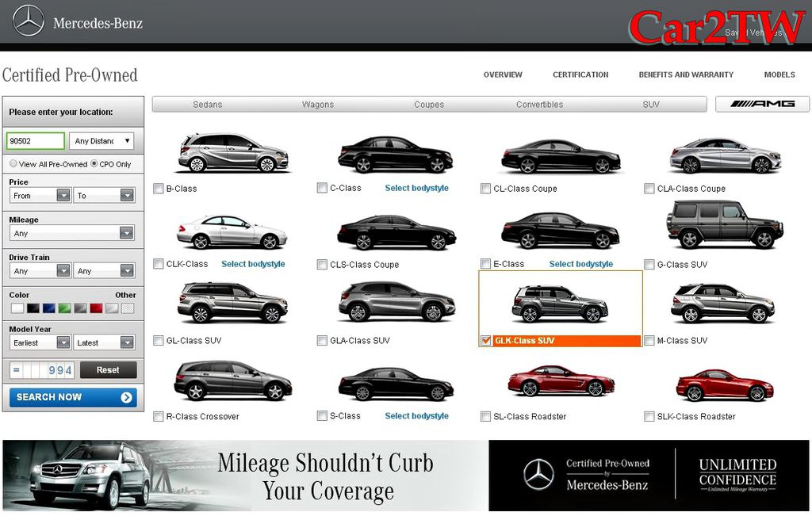The image size is (812, 516).
Task: Click the Reset button
Action: (108, 370)
